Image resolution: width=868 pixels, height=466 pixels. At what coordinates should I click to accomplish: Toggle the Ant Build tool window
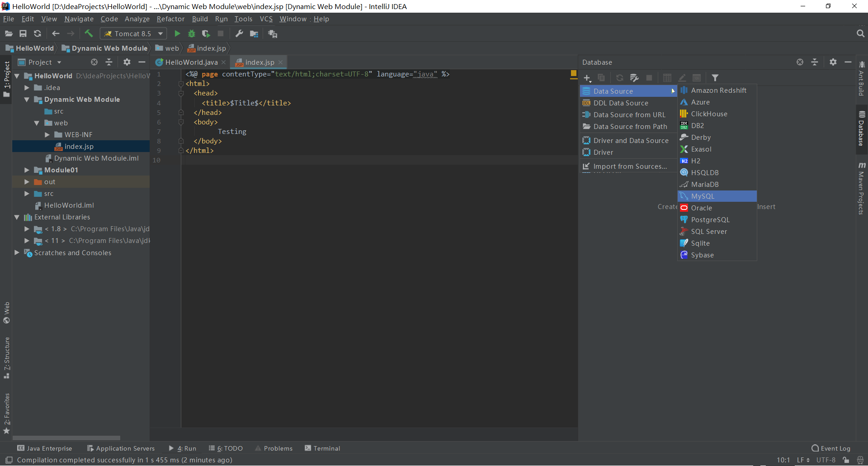coord(862,78)
